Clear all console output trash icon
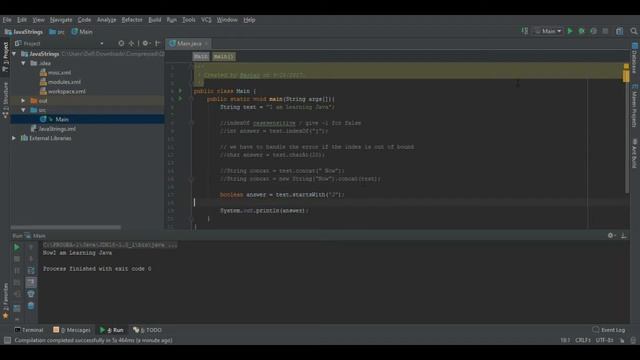This screenshot has height=360, width=640. pos(31,306)
